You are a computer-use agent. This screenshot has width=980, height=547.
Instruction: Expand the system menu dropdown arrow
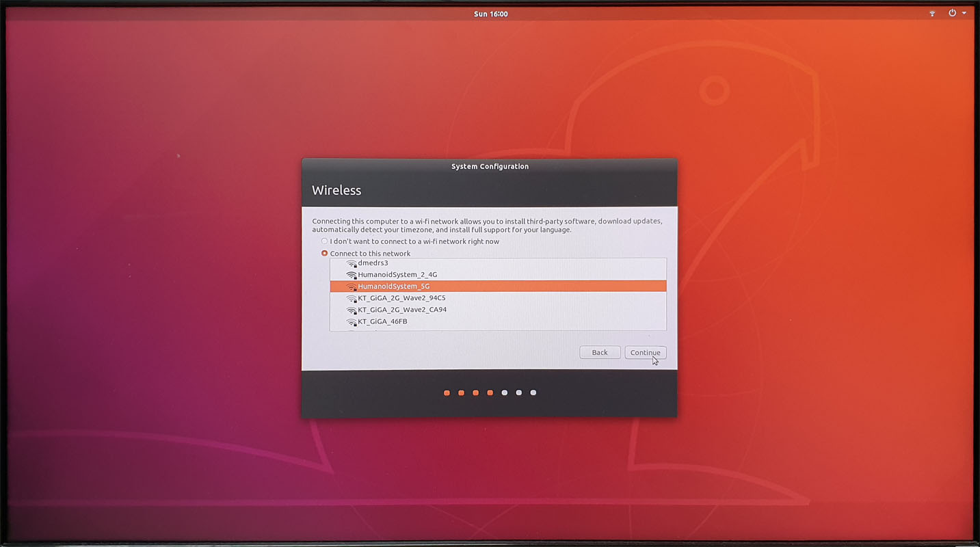click(x=964, y=13)
